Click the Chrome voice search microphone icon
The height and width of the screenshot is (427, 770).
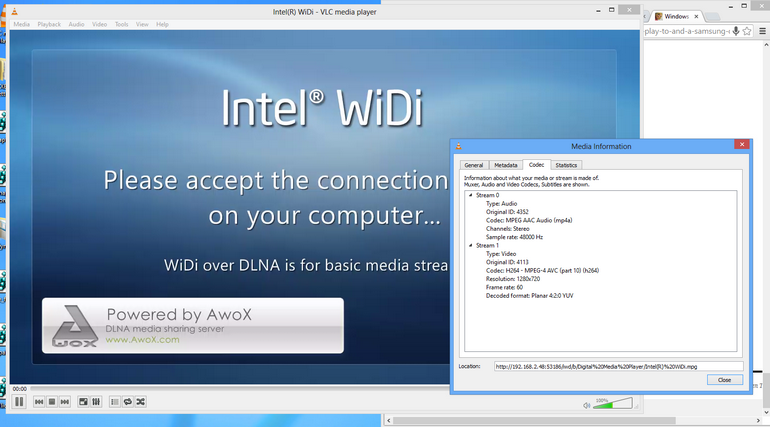[x=736, y=31]
